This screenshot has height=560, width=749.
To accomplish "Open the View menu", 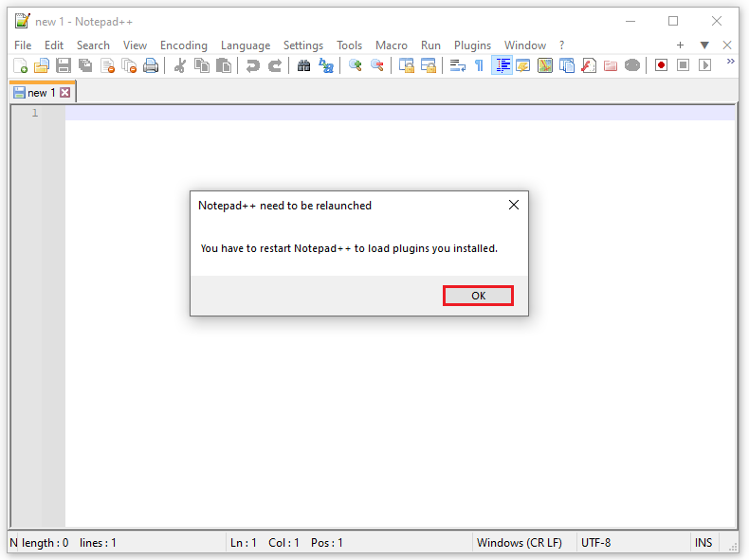I will 135,45.
